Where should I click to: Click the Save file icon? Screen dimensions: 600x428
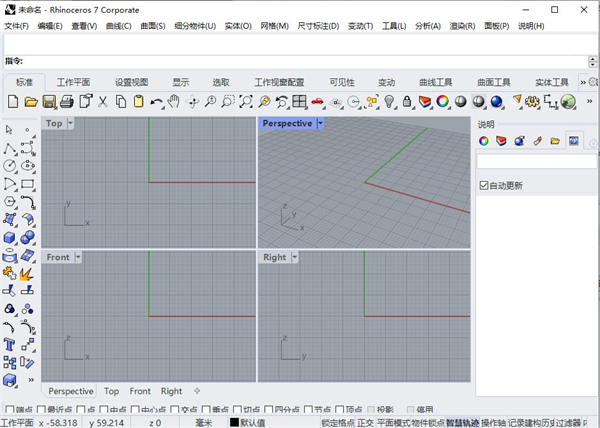point(48,101)
